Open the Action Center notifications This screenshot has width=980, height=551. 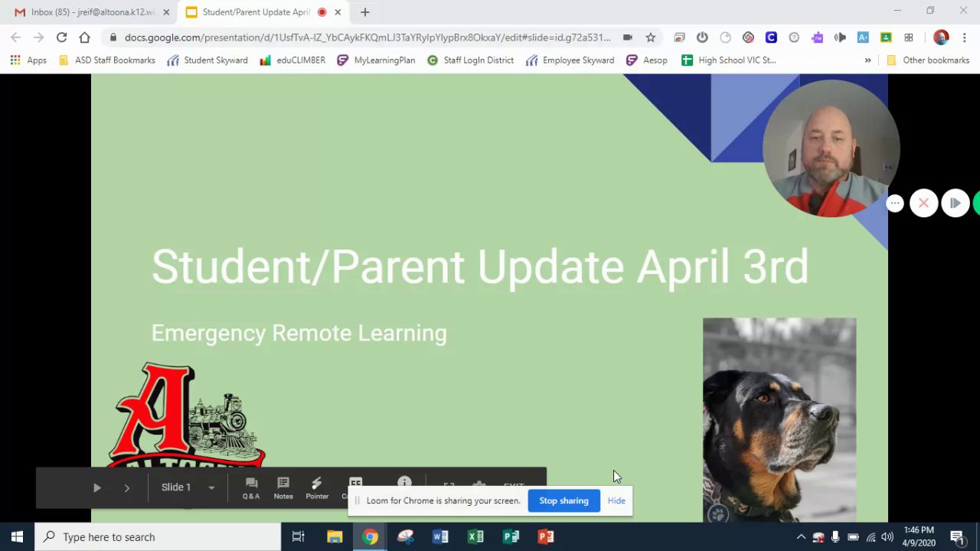pos(957,537)
